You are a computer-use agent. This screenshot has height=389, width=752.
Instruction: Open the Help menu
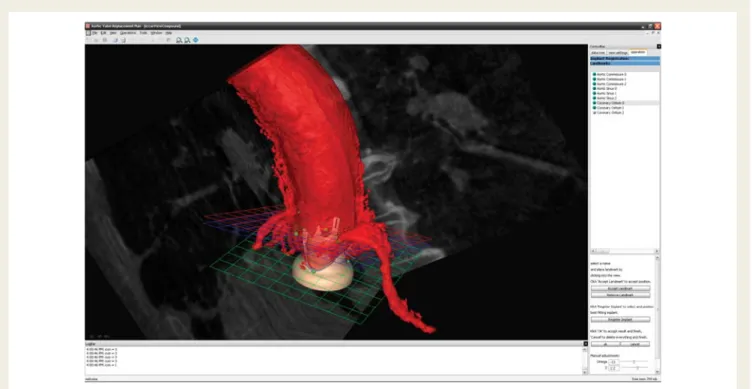click(169, 33)
